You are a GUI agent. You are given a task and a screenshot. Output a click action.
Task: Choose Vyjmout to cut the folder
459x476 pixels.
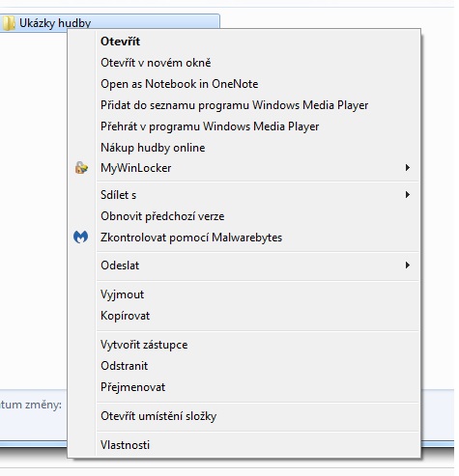coord(244,294)
